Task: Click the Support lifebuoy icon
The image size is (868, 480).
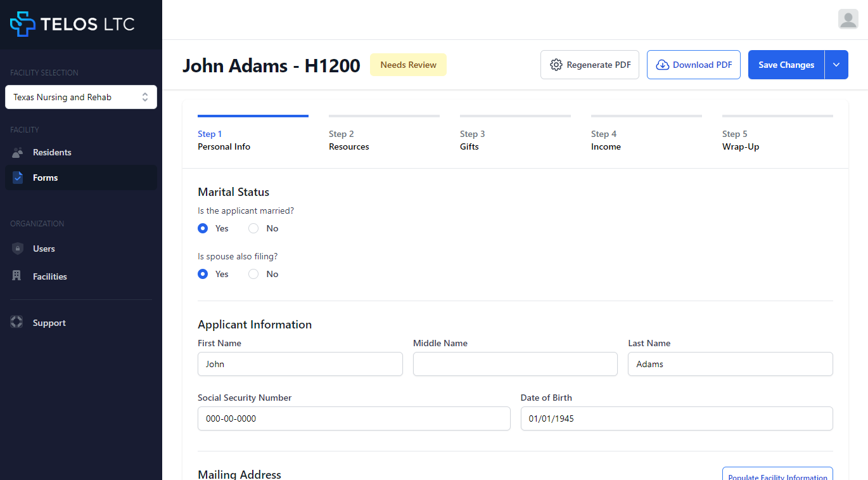Action: (17, 323)
